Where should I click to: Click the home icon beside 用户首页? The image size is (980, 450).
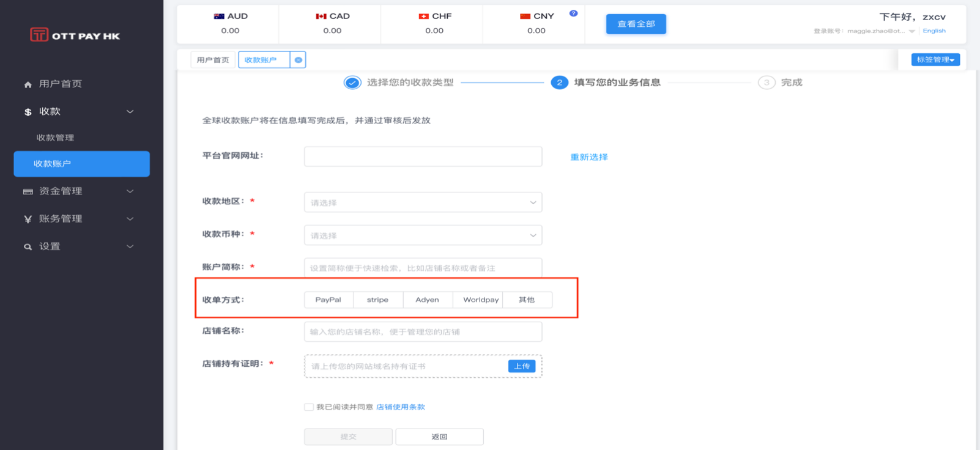(x=28, y=84)
